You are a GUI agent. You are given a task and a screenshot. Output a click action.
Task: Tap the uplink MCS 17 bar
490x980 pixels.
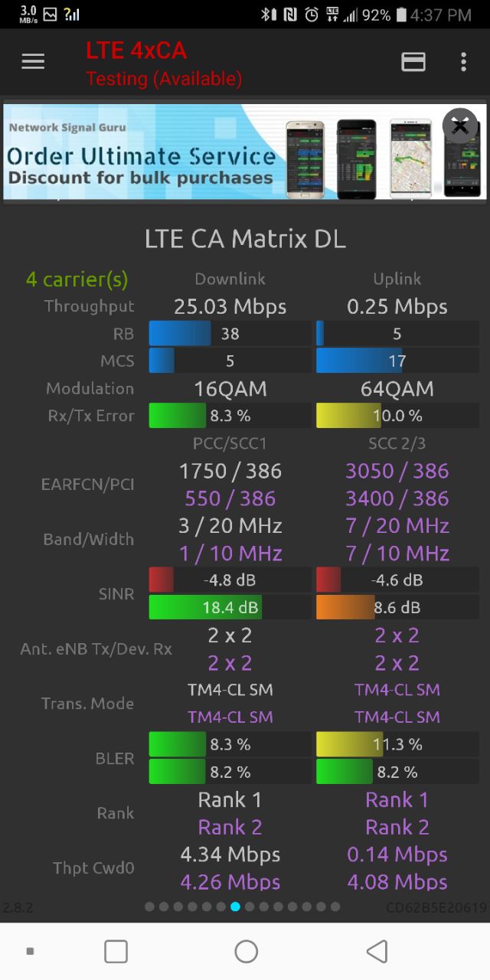[397, 361]
